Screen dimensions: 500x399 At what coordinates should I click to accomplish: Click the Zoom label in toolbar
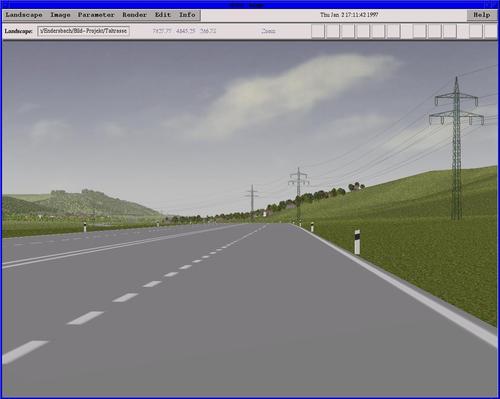pos(268,31)
